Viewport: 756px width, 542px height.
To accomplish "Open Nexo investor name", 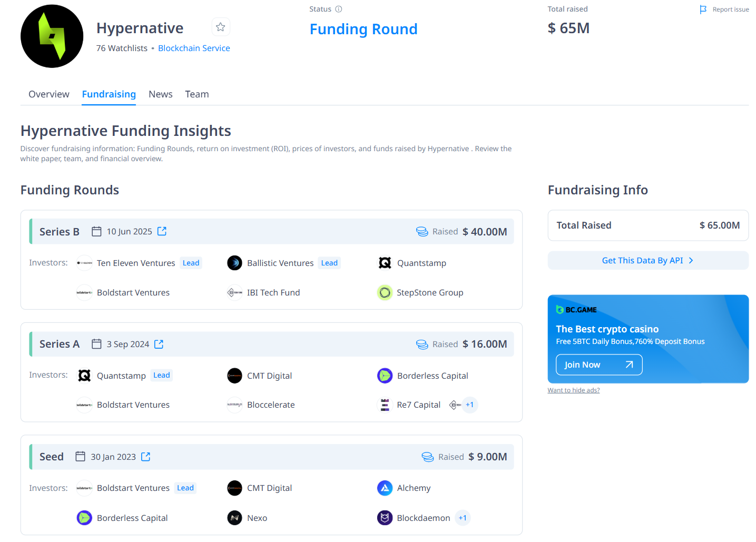I will (x=257, y=518).
